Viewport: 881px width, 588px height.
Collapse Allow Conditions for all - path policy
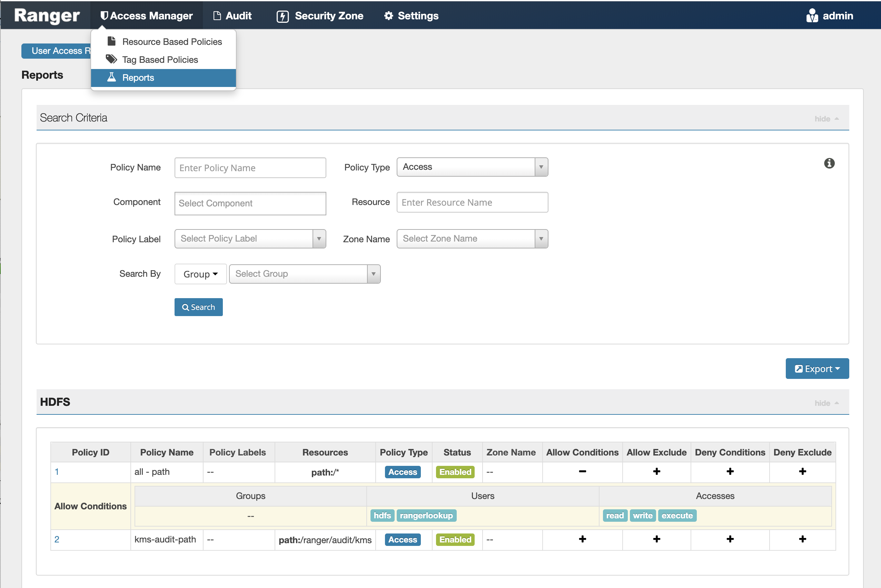point(582,471)
